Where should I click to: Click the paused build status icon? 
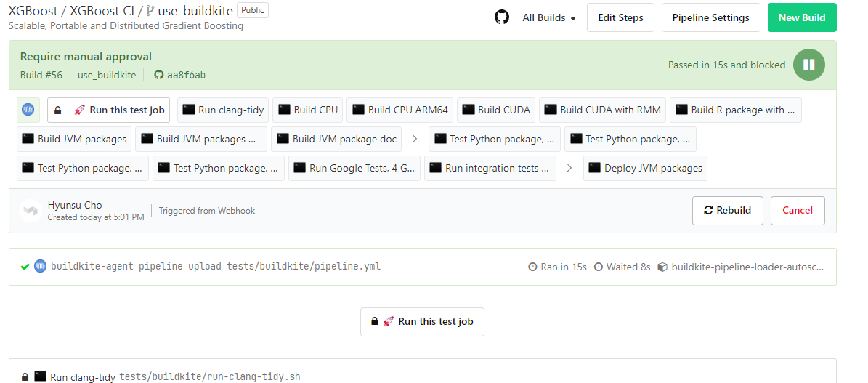(x=808, y=65)
